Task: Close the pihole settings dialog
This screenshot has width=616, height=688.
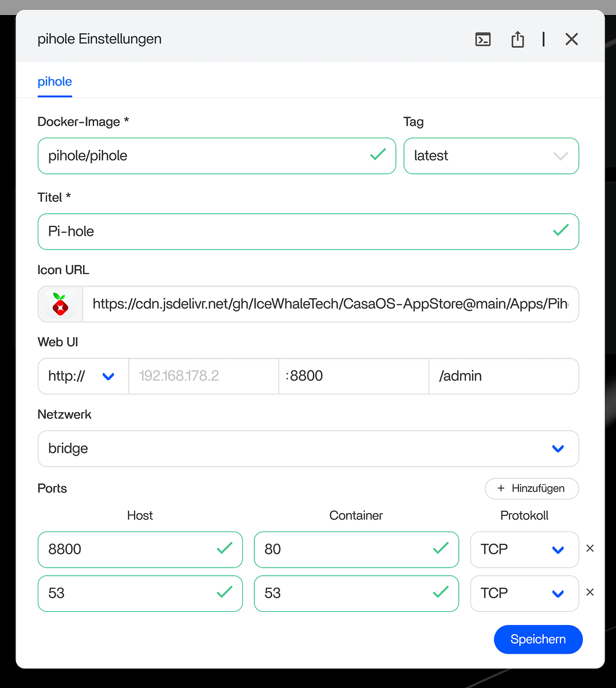Action: [571, 40]
